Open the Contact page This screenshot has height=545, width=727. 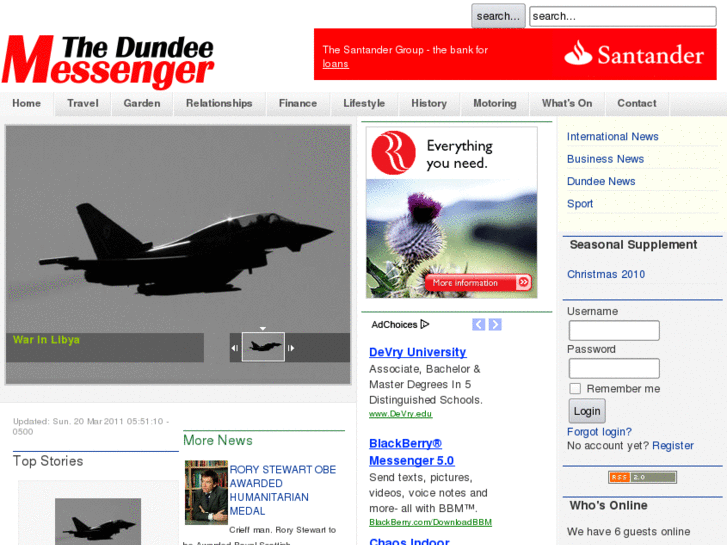click(x=637, y=103)
